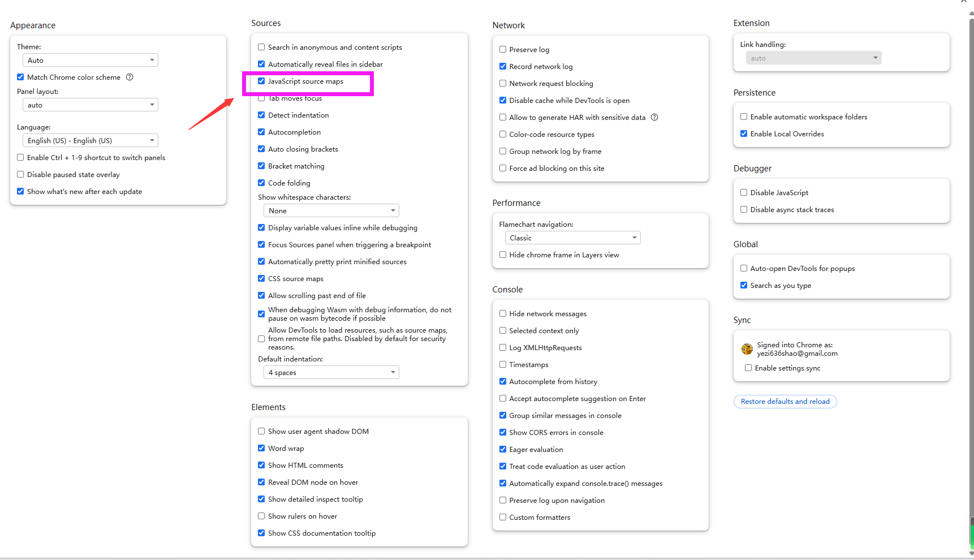
Task: Open the Panel layout dropdown
Action: [90, 105]
